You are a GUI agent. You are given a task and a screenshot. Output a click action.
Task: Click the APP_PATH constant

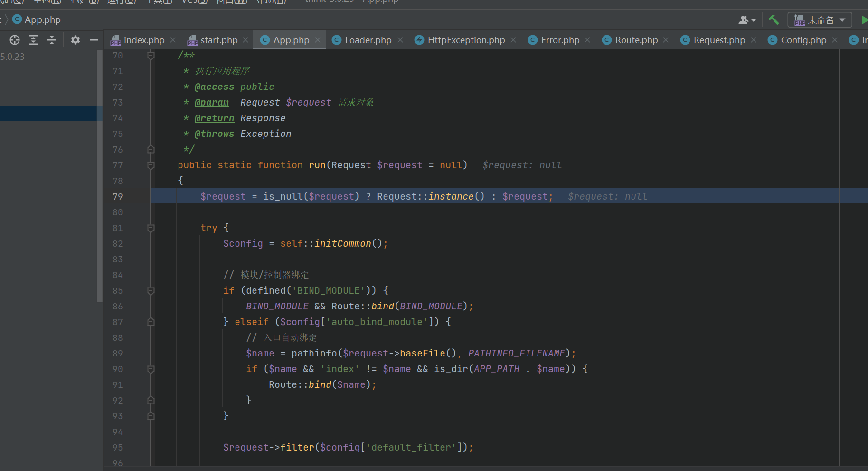click(497, 369)
